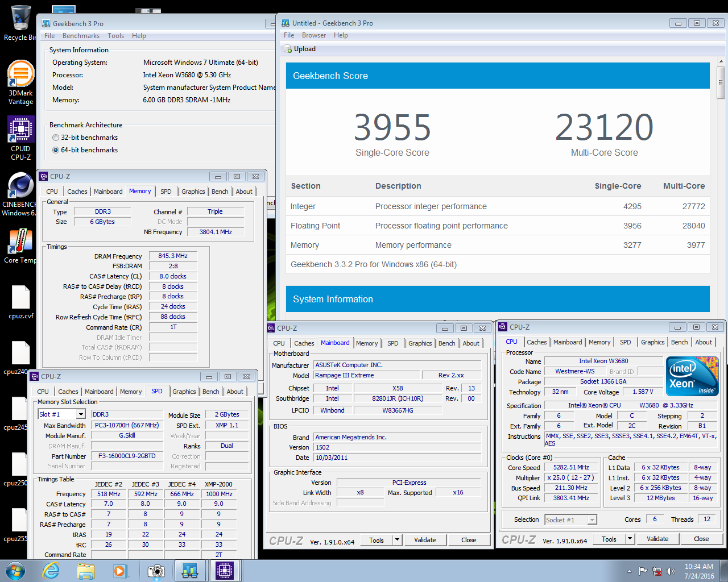Open the Windows Start menu
The width and height of the screenshot is (728, 582).
coord(15,571)
